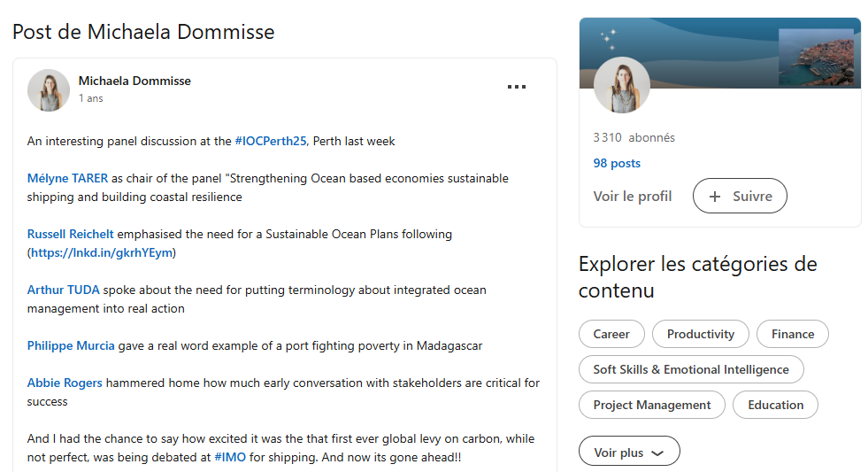Open Arthur TUDA's profile link
This screenshot has width=868, height=472.
click(x=63, y=290)
